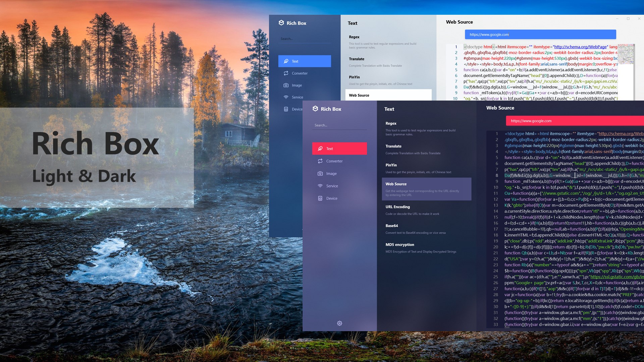
Task: Click the Image camera icon in dark sidebar
Action: tap(320, 173)
